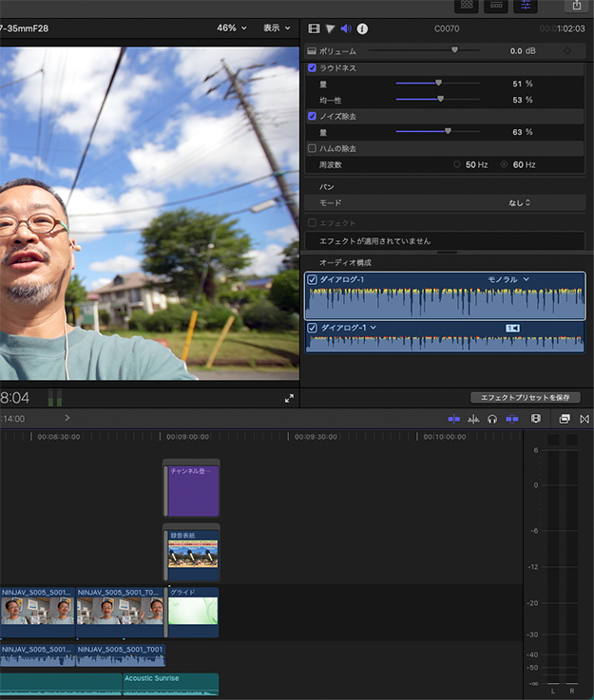
Task: Toggle snapping icon in timeline toolbar
Action: (512, 419)
